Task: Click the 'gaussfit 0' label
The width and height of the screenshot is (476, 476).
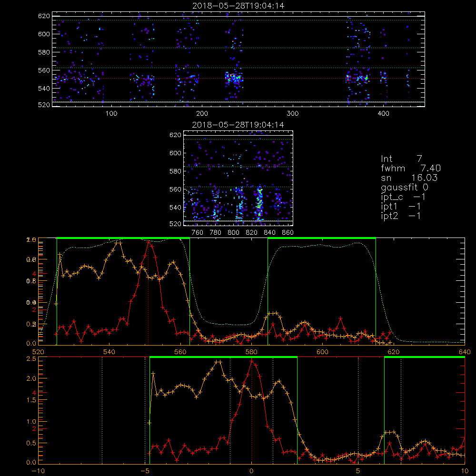Action: point(405,187)
